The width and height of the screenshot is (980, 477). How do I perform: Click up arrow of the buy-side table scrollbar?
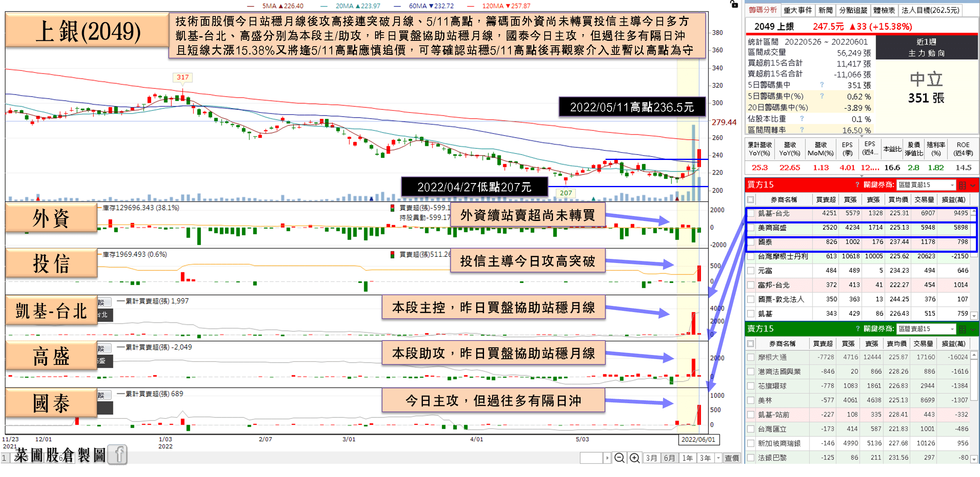coord(974,211)
